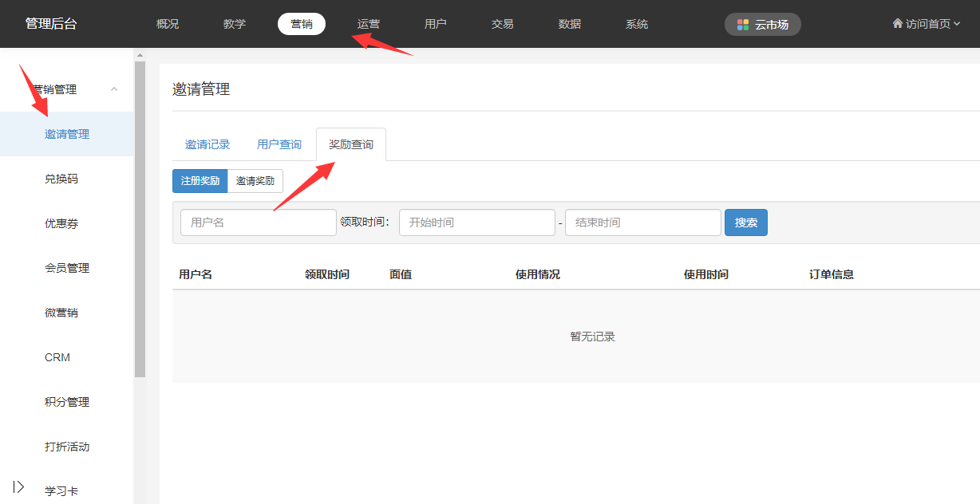Screen dimensions: 980x504
Task: Click the blue 搜索 button
Action: coord(745,222)
